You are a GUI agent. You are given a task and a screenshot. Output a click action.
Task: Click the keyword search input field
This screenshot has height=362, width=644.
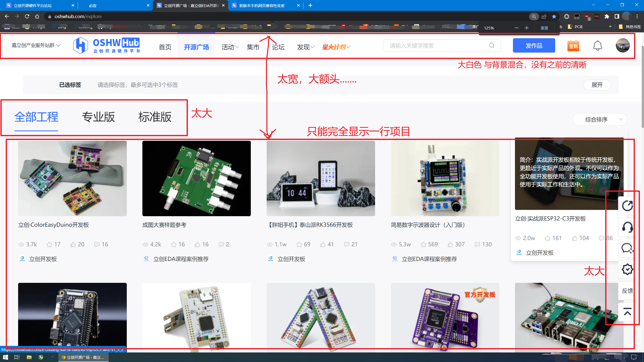pos(436,46)
